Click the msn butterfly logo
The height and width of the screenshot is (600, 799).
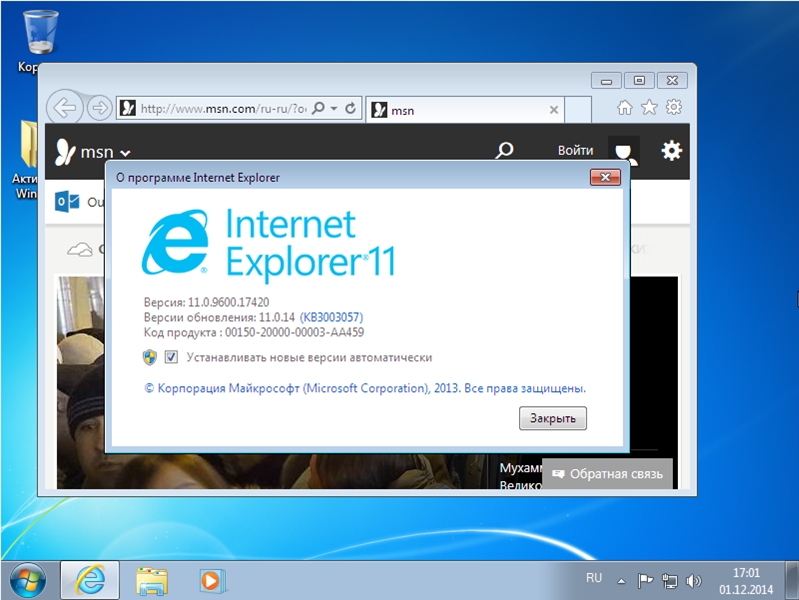[x=65, y=152]
